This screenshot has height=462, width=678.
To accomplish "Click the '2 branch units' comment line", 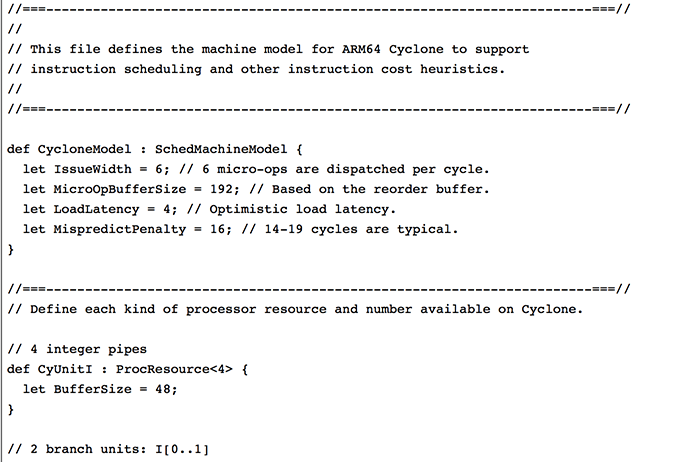I will (108, 449).
